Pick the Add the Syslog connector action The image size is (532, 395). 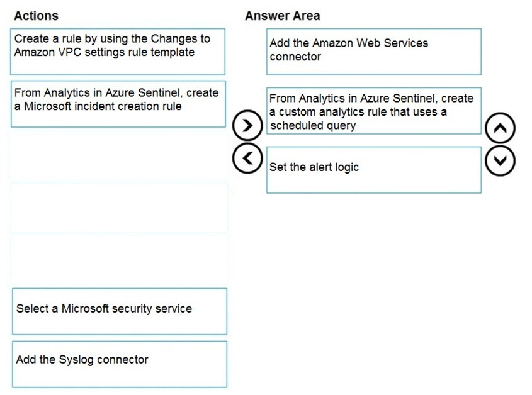point(120,364)
